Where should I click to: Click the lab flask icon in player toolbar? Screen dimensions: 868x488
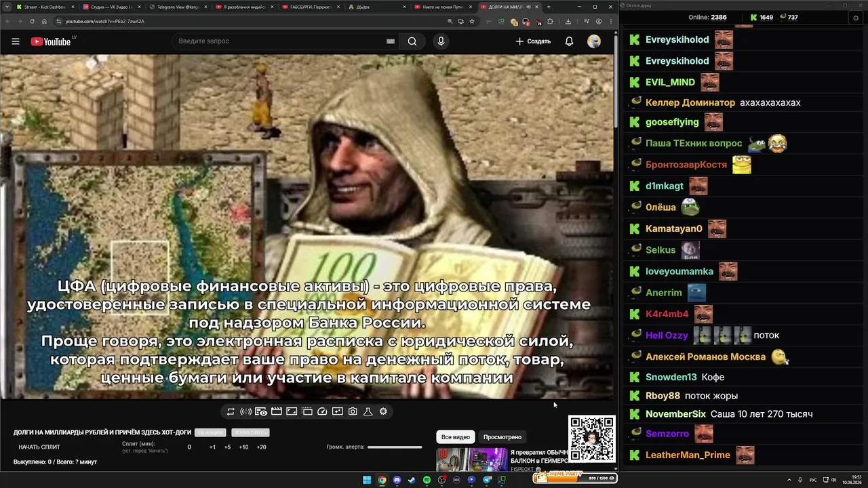tap(368, 411)
